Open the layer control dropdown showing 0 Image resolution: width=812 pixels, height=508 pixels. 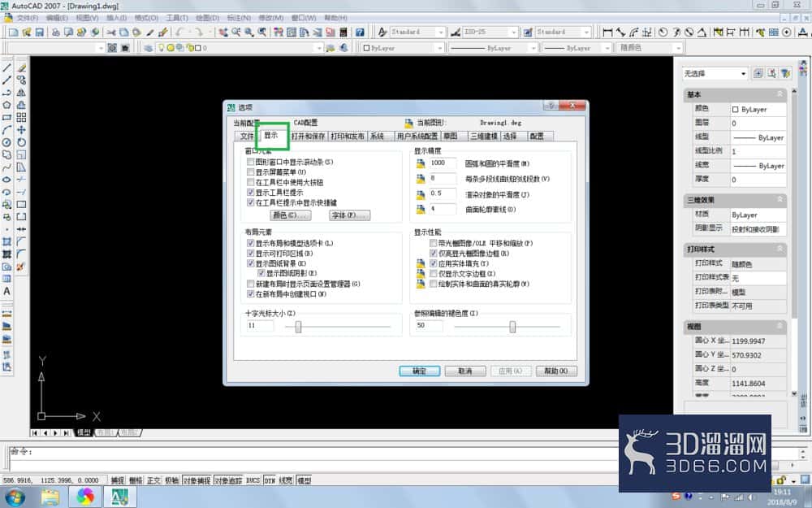319,48
